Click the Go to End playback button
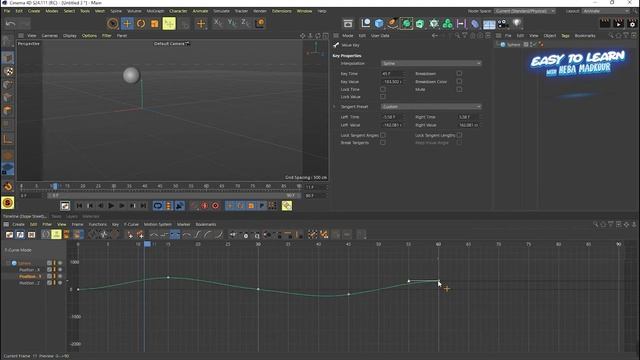640x360 pixels. (143, 206)
